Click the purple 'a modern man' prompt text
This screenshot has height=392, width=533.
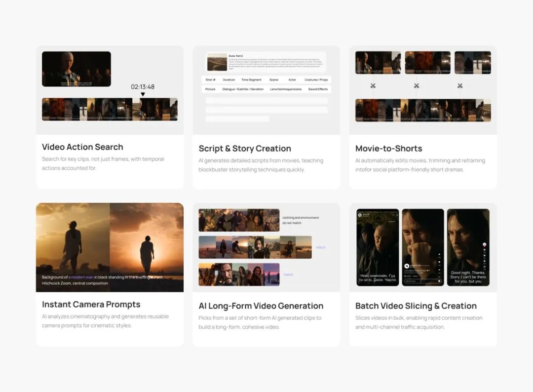(81, 277)
